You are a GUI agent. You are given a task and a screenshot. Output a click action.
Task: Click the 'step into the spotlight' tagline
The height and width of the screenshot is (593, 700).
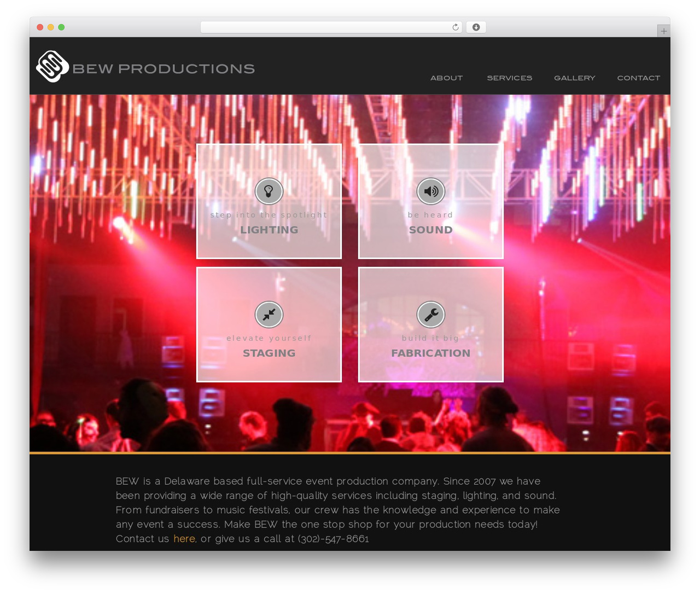click(x=269, y=215)
